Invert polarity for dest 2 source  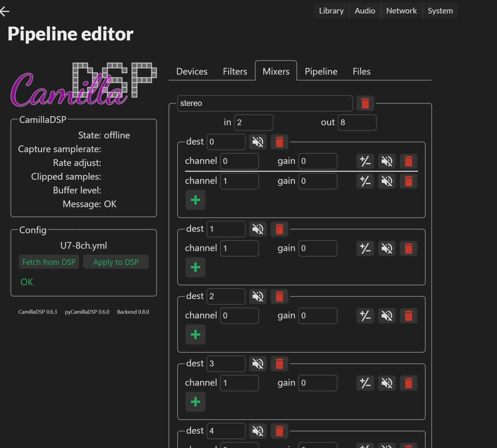(x=365, y=316)
